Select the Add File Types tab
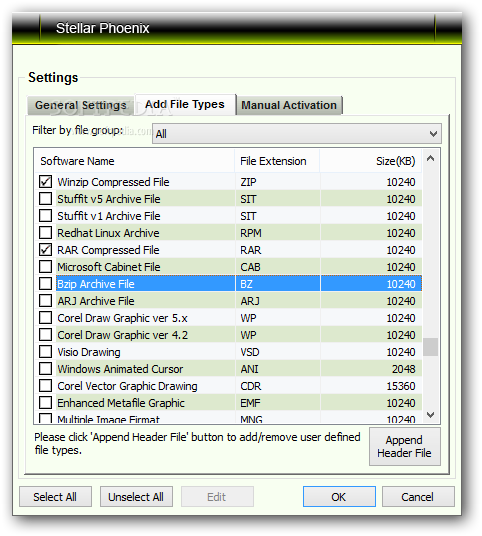482x536 pixels. point(185,104)
